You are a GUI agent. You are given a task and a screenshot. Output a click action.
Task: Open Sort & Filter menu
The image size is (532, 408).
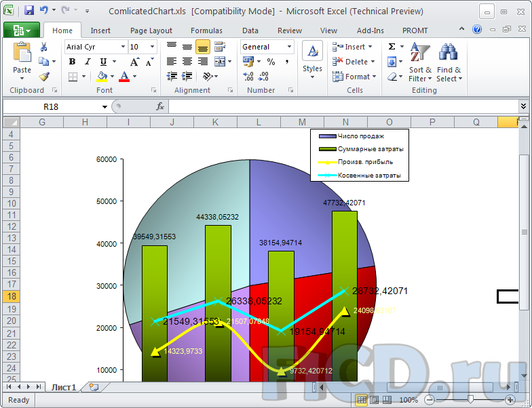(x=420, y=62)
